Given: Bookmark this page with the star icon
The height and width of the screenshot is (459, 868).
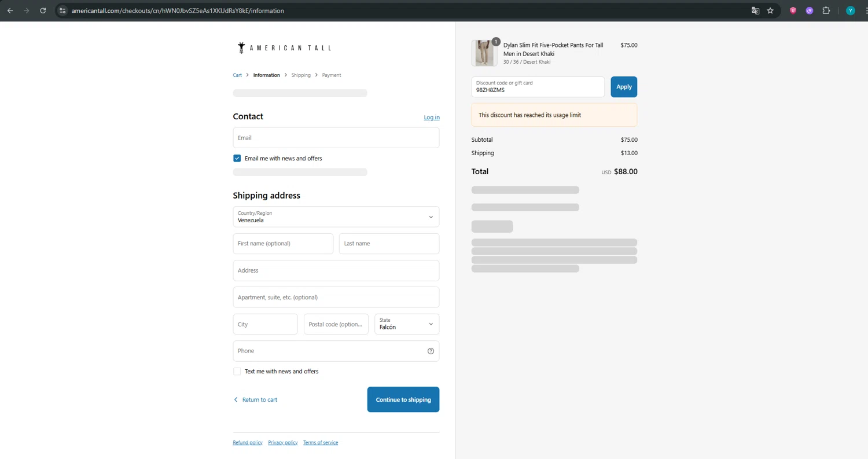Looking at the screenshot, I should (x=770, y=10).
